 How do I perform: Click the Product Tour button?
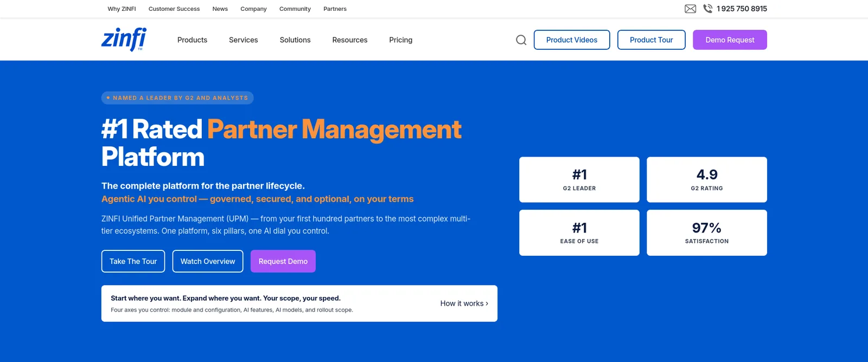click(652, 40)
